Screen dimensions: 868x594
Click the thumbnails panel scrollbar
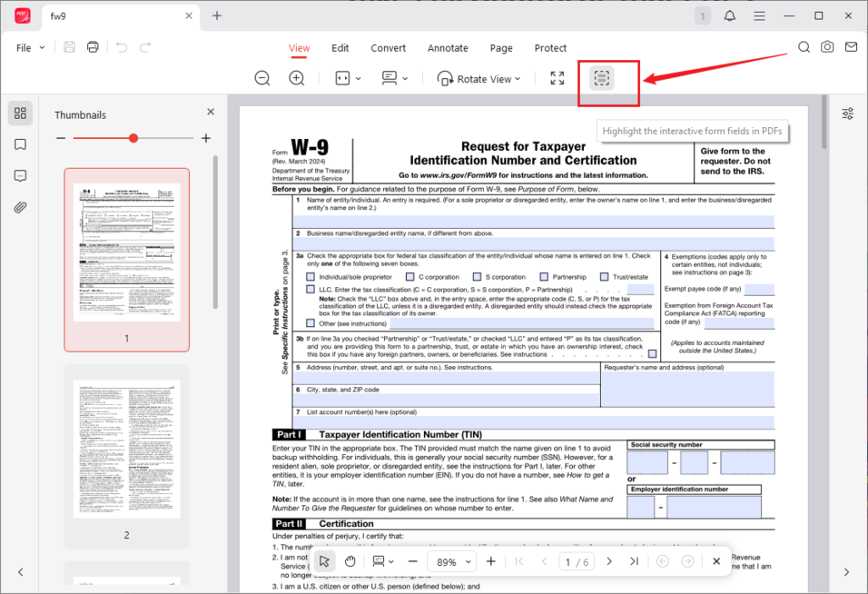click(x=215, y=232)
